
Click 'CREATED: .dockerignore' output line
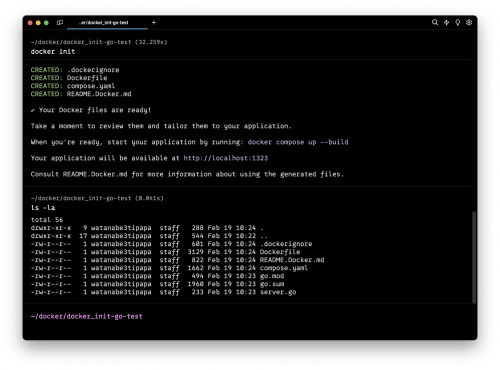[x=75, y=70]
